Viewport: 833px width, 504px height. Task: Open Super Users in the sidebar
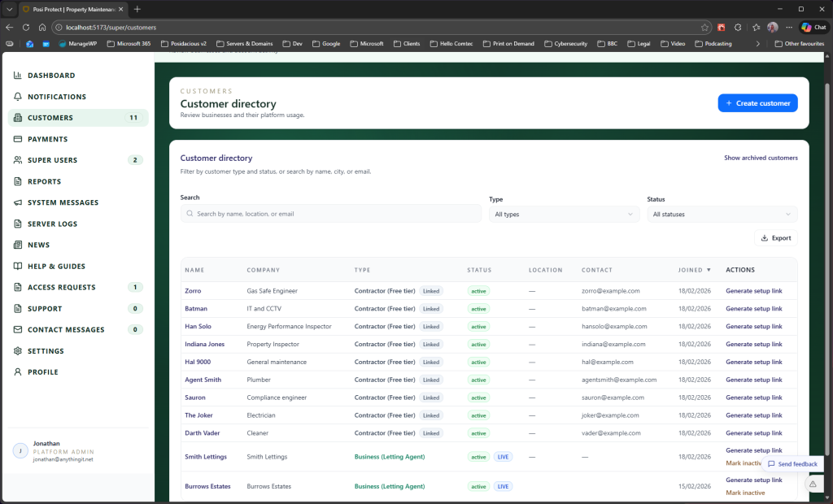pyautogui.click(x=53, y=160)
